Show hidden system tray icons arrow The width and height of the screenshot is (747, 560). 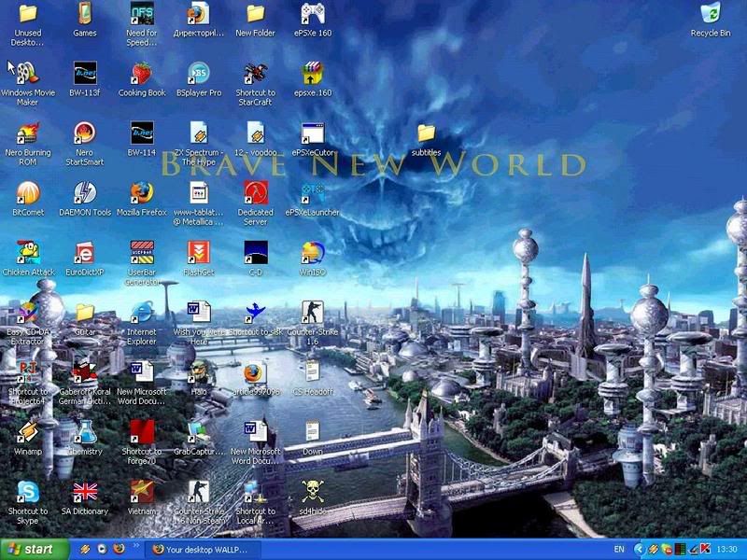tap(639, 550)
